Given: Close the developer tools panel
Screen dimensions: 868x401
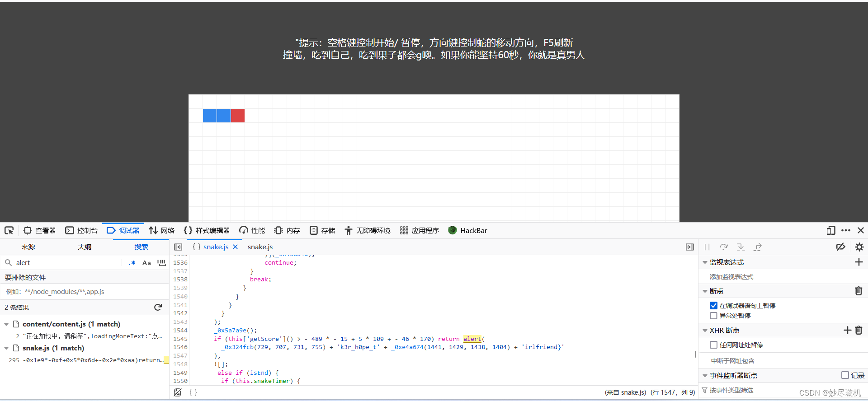Looking at the screenshot, I should [x=861, y=231].
